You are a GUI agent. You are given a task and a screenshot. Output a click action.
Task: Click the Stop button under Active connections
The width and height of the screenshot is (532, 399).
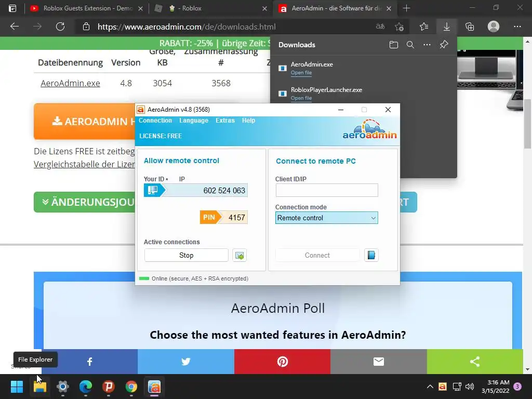click(187, 255)
